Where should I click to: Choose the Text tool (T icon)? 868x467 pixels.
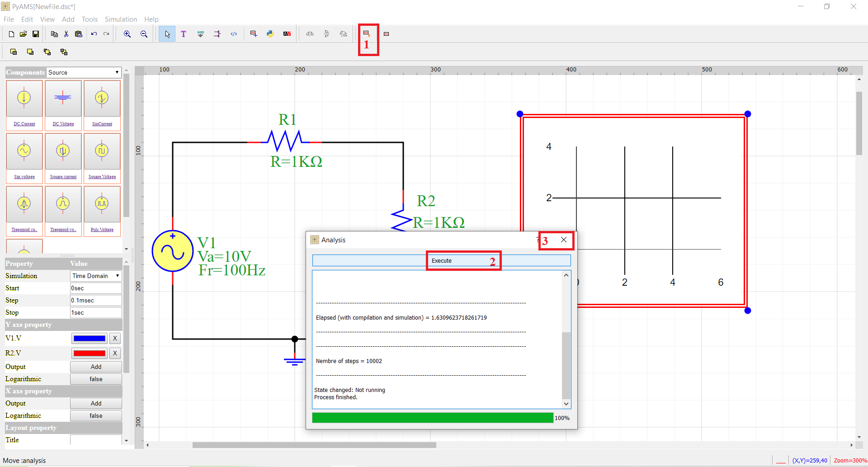pos(184,34)
